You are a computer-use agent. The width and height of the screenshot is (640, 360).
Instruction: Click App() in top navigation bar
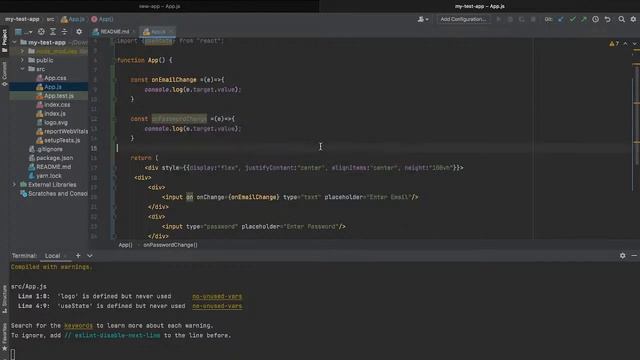(x=102, y=19)
